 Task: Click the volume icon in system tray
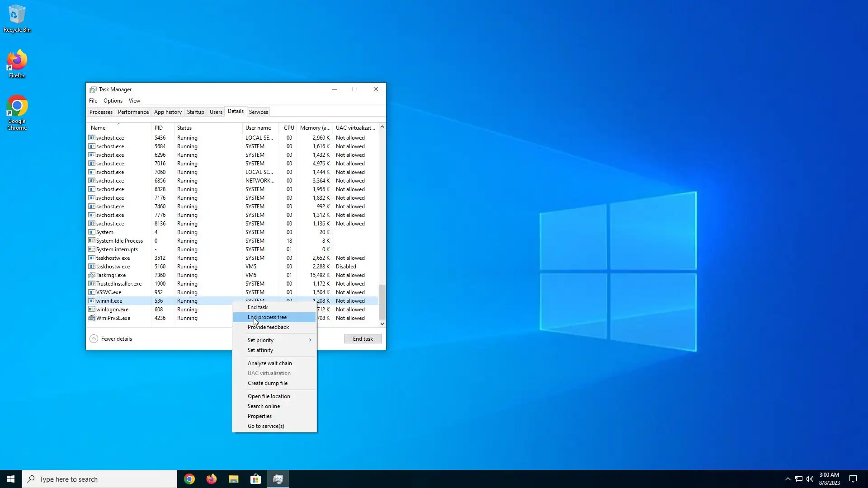810,479
